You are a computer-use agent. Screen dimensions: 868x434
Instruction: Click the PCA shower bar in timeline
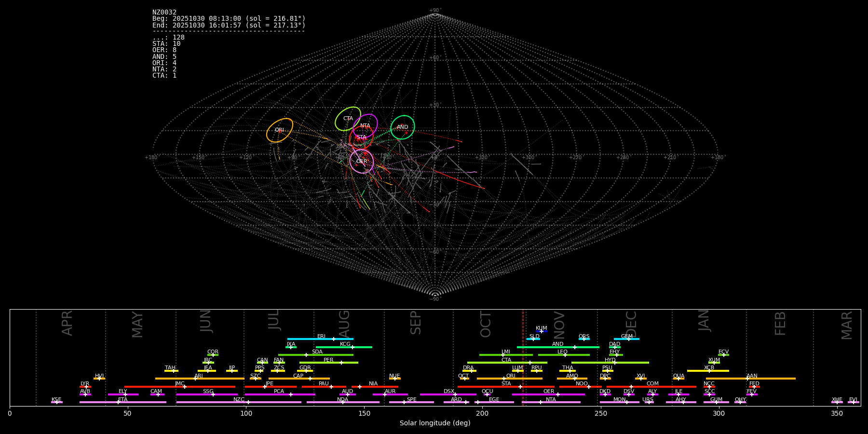(x=280, y=394)
